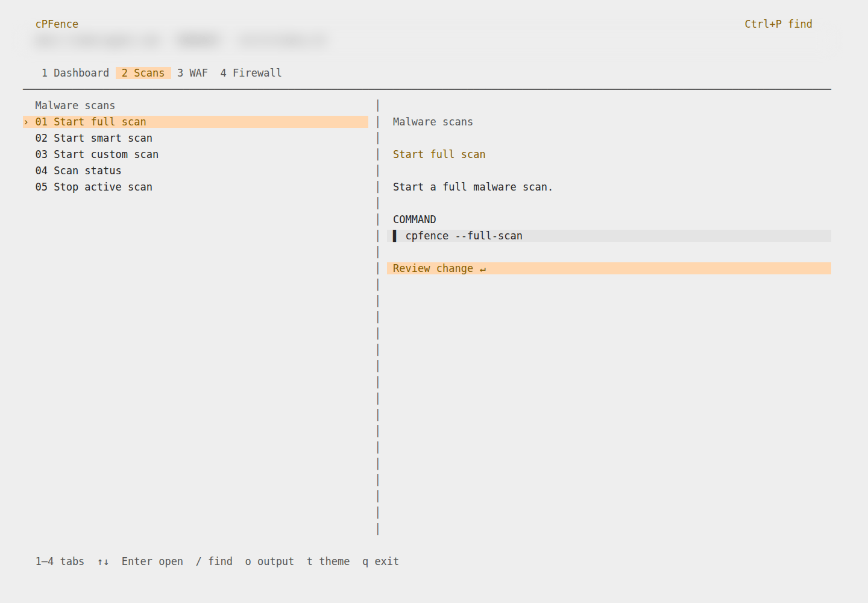The width and height of the screenshot is (868, 603).
Task: Select the Scans tab
Action: [x=143, y=73]
